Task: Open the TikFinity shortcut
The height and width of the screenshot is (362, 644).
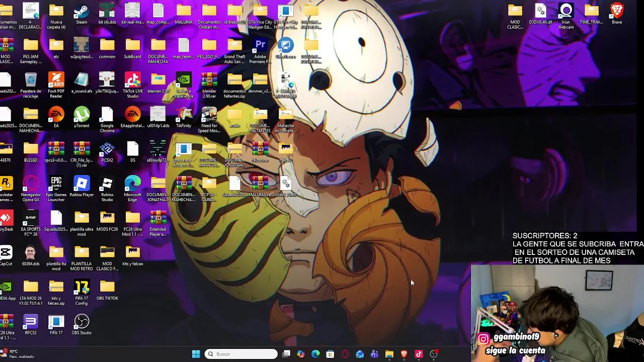Action: (184, 117)
